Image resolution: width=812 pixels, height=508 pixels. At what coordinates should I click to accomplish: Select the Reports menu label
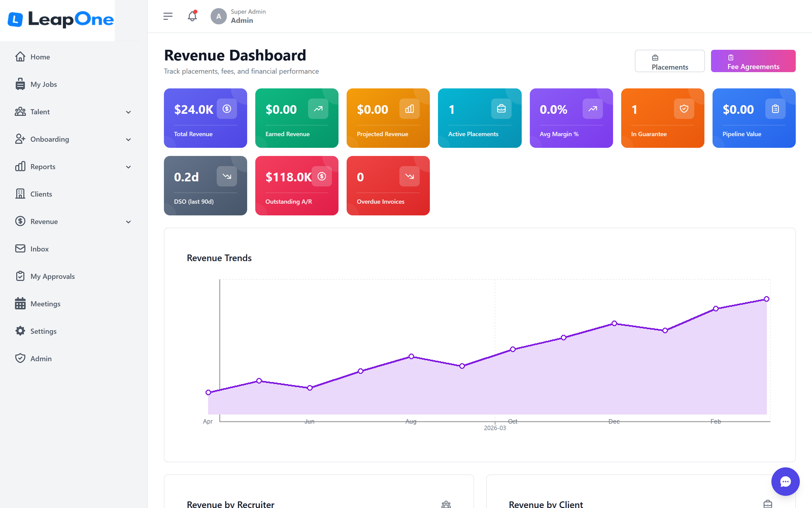click(x=43, y=167)
